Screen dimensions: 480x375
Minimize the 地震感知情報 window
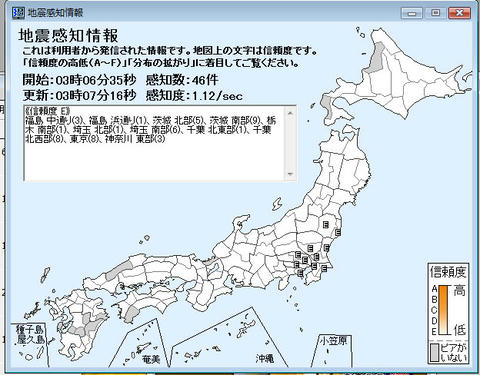pyautogui.click(x=412, y=13)
